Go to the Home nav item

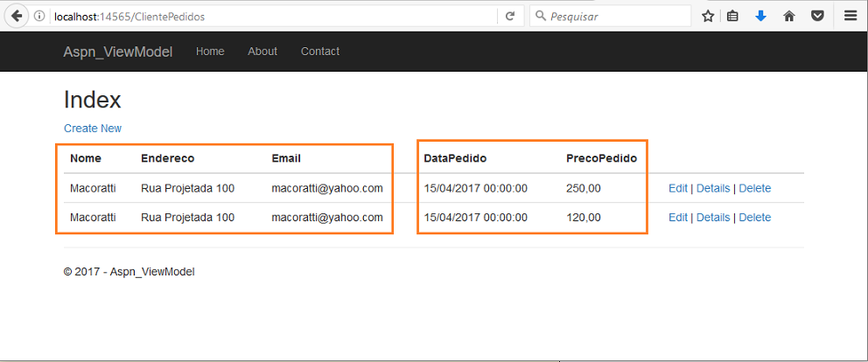pyautogui.click(x=210, y=52)
